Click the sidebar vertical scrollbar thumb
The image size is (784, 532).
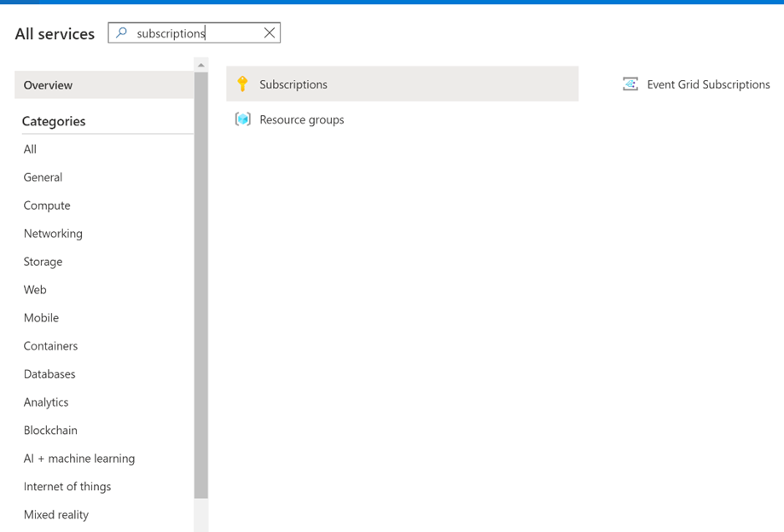[201, 281]
